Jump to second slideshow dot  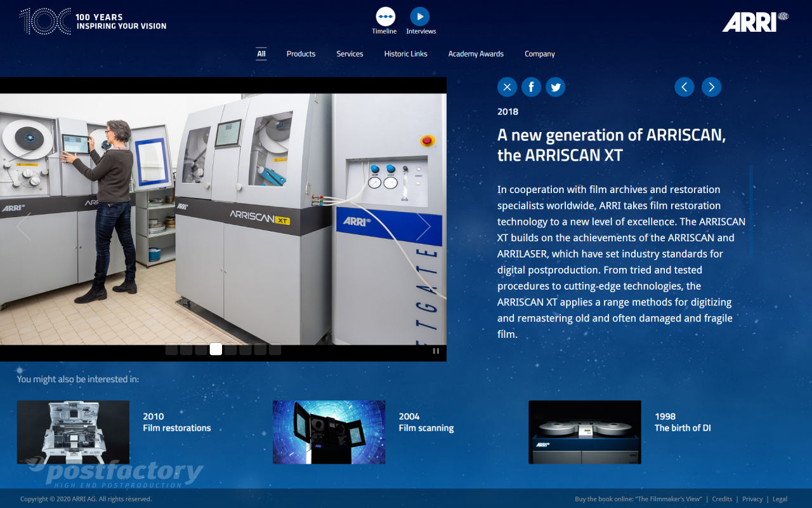pos(187,349)
